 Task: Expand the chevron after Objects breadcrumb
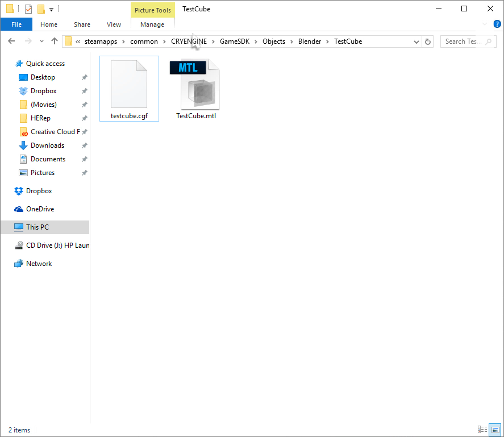[x=291, y=41]
